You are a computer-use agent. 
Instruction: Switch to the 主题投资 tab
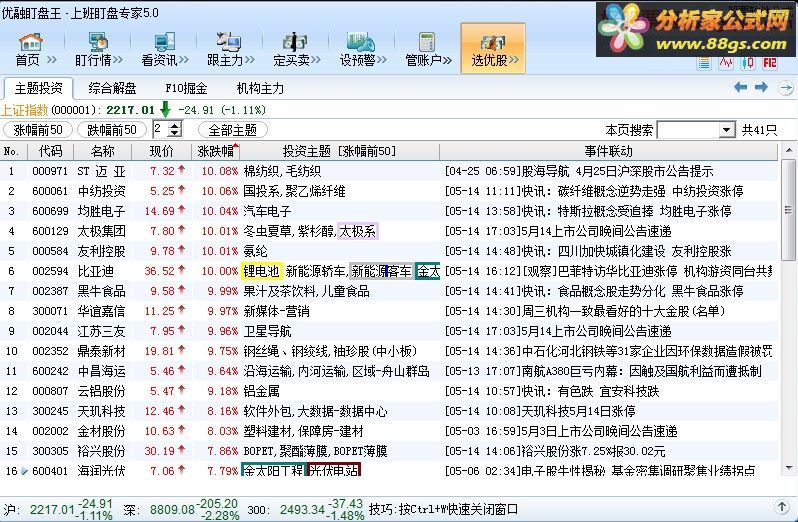point(39,88)
